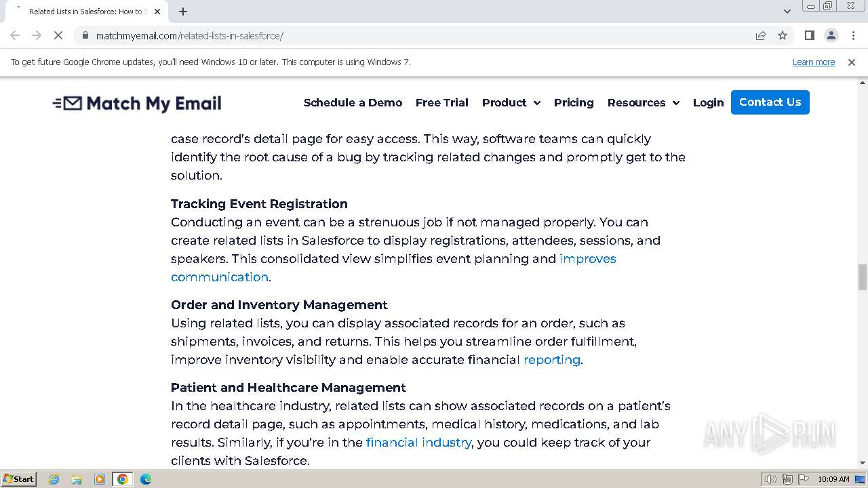This screenshot has height=488, width=868.
Task: Click the address bar URL field
Action: (x=407, y=35)
